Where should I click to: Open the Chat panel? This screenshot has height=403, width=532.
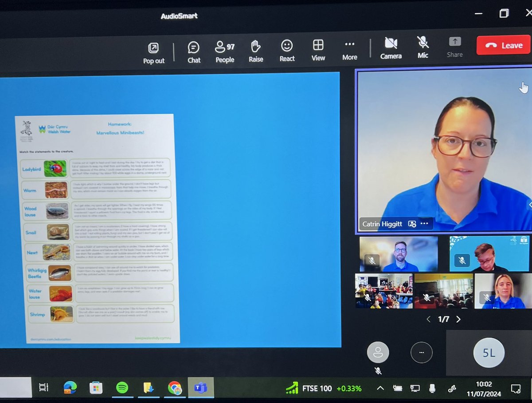tap(194, 52)
